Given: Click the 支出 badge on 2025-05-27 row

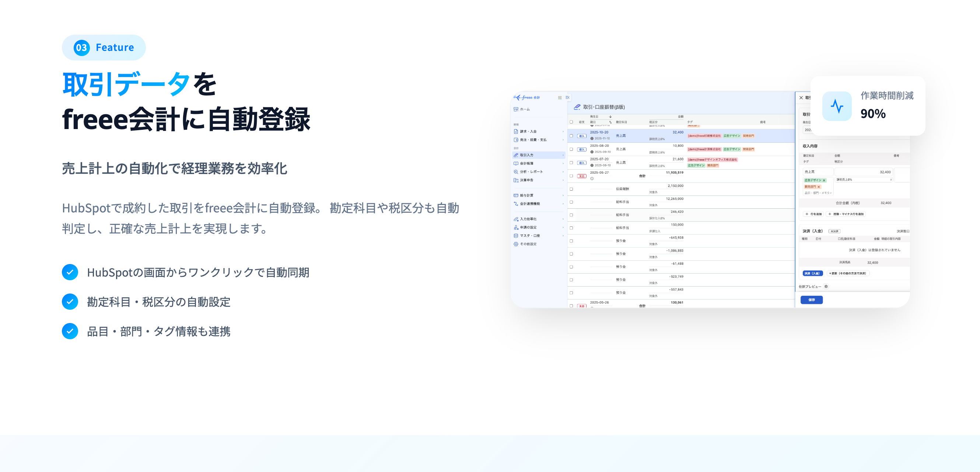Looking at the screenshot, I should pyautogui.click(x=582, y=176).
